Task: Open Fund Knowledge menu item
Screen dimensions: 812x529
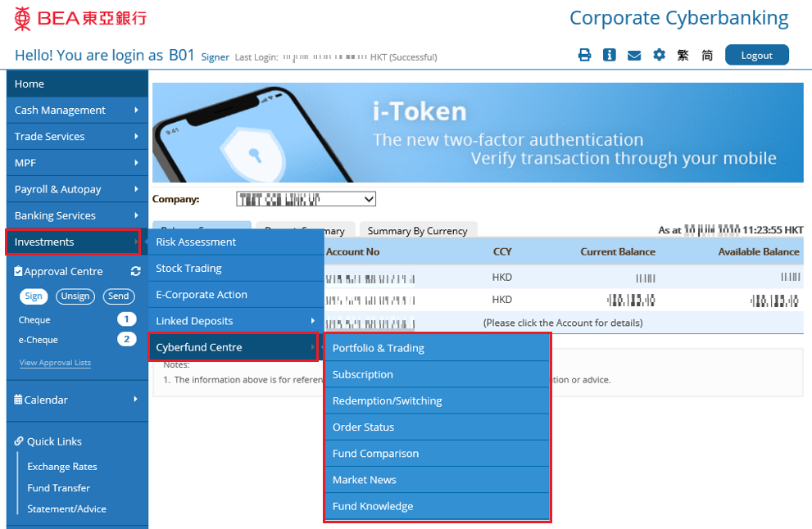Action: point(437,506)
